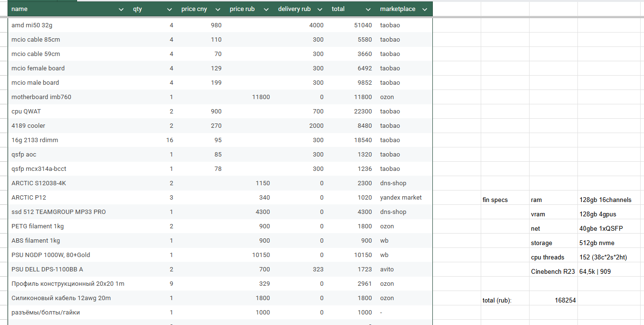
Task: Select the 51040 total cell
Action: [362, 25]
